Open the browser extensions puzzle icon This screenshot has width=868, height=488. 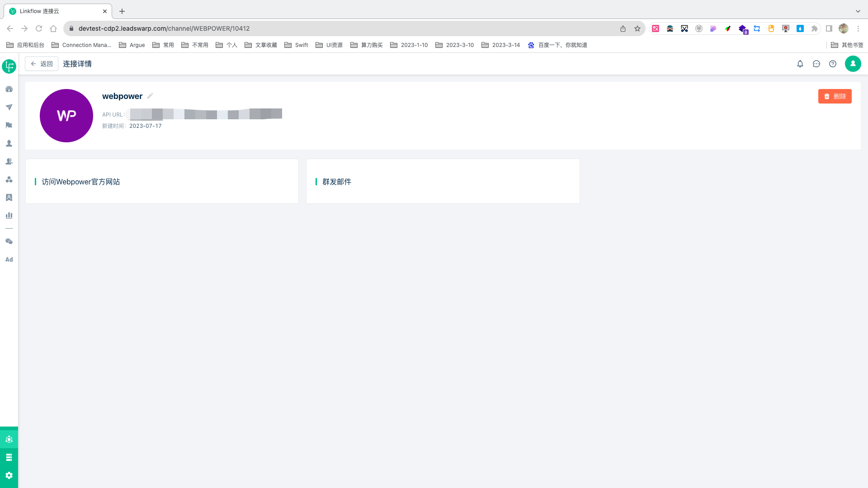(815, 28)
